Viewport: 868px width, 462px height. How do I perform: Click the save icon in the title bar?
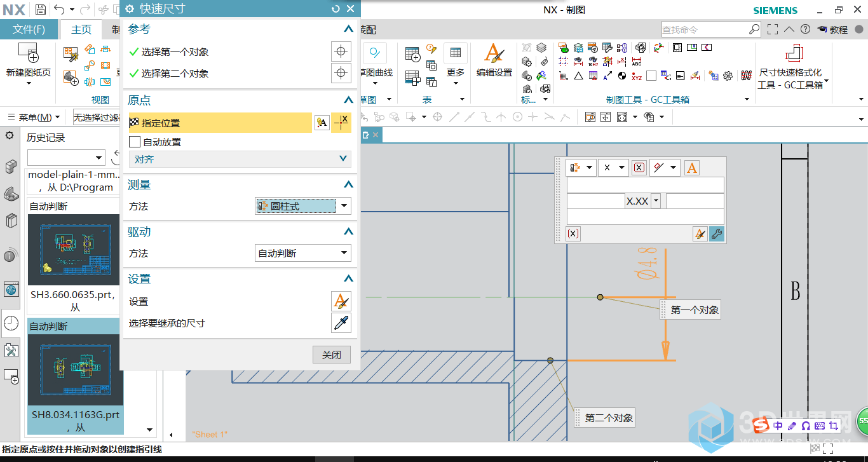pyautogui.click(x=40, y=10)
